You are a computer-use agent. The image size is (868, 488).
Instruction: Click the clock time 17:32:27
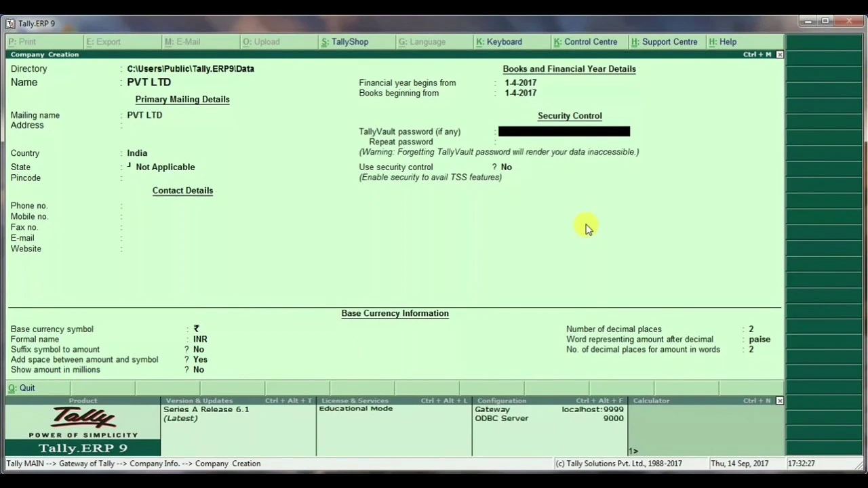point(801,464)
